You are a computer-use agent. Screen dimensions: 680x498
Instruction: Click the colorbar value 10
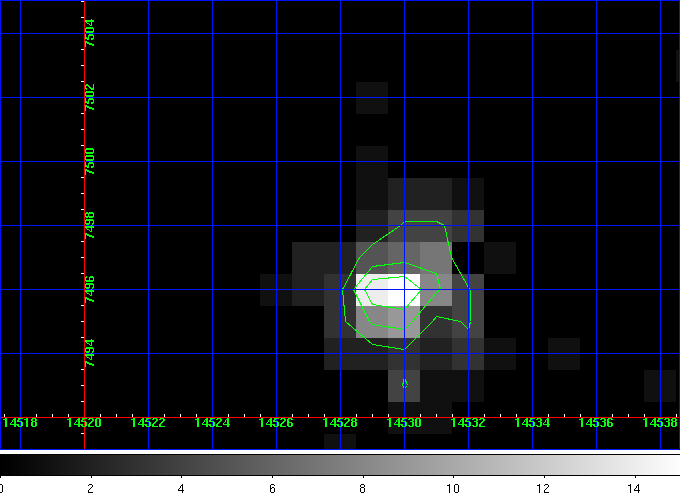pos(453,489)
